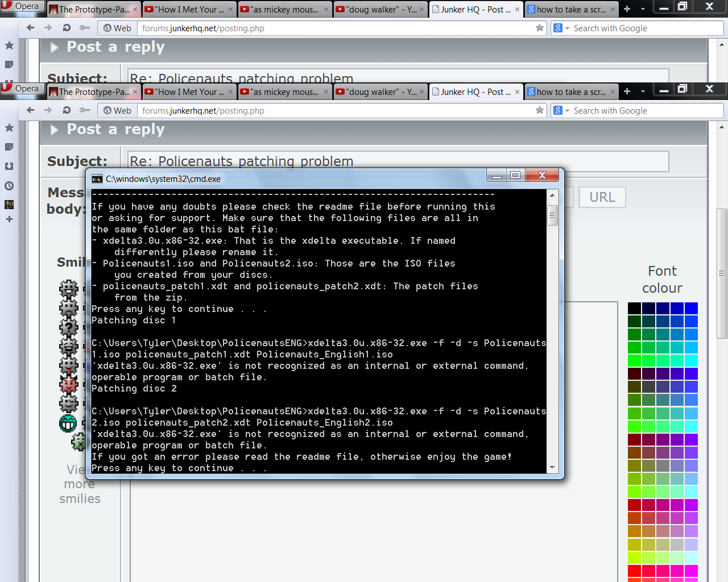728x582 pixels.
Task: Close the cmd.exe window
Action: pos(542,176)
